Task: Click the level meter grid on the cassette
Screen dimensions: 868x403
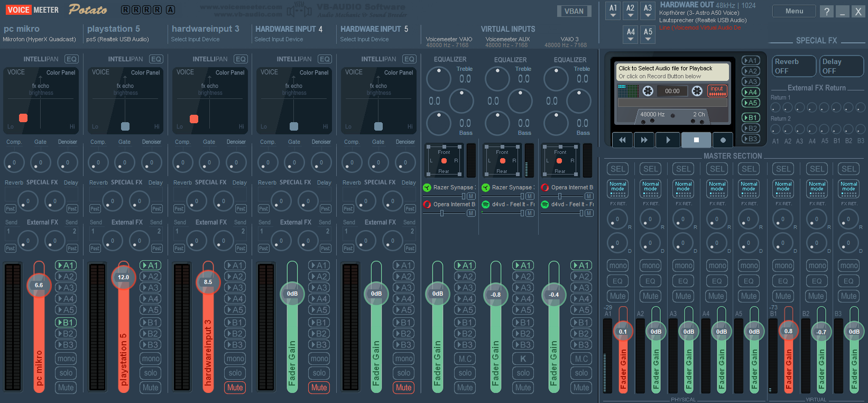Action: 629,91
